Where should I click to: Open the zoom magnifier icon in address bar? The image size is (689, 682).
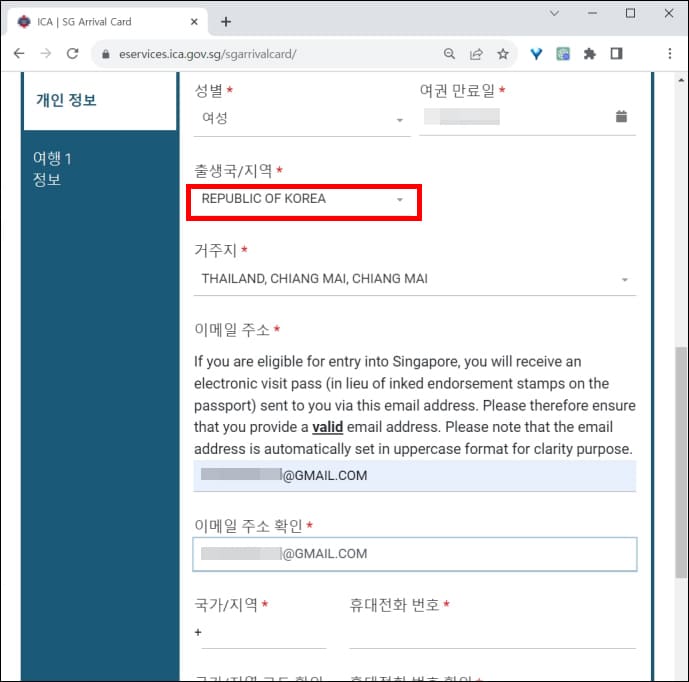tap(449, 54)
